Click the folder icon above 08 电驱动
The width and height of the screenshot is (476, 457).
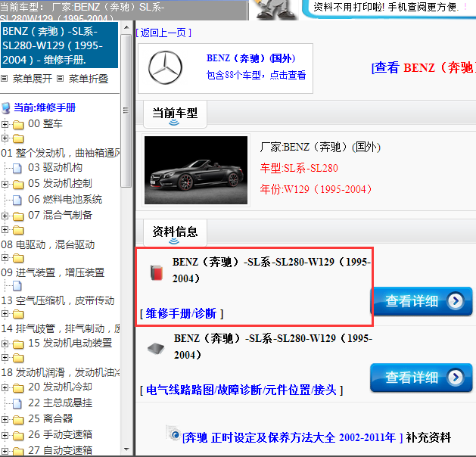(18, 230)
